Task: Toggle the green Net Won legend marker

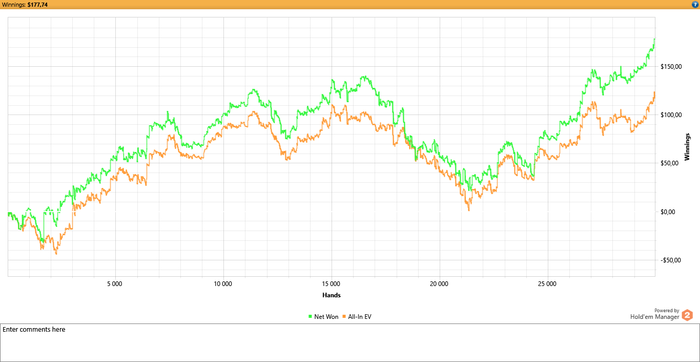Action: tap(310, 316)
